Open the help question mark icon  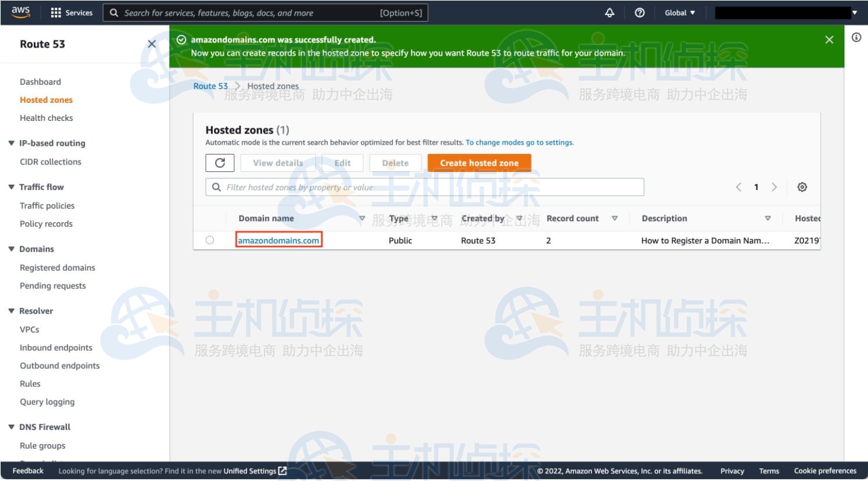tap(640, 13)
